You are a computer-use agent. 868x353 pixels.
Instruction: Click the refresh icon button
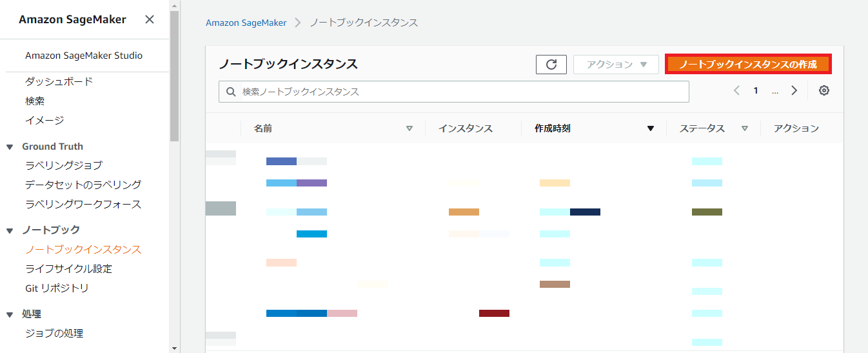click(x=551, y=65)
